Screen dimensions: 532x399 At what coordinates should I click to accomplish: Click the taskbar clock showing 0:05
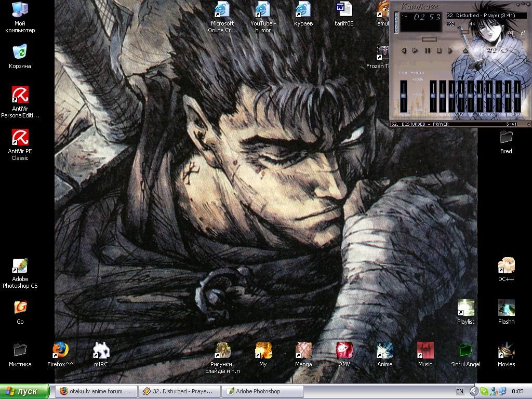click(517, 391)
